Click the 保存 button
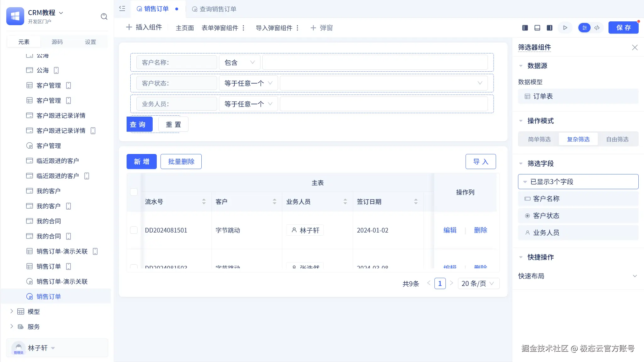The width and height of the screenshot is (644, 362). click(624, 28)
